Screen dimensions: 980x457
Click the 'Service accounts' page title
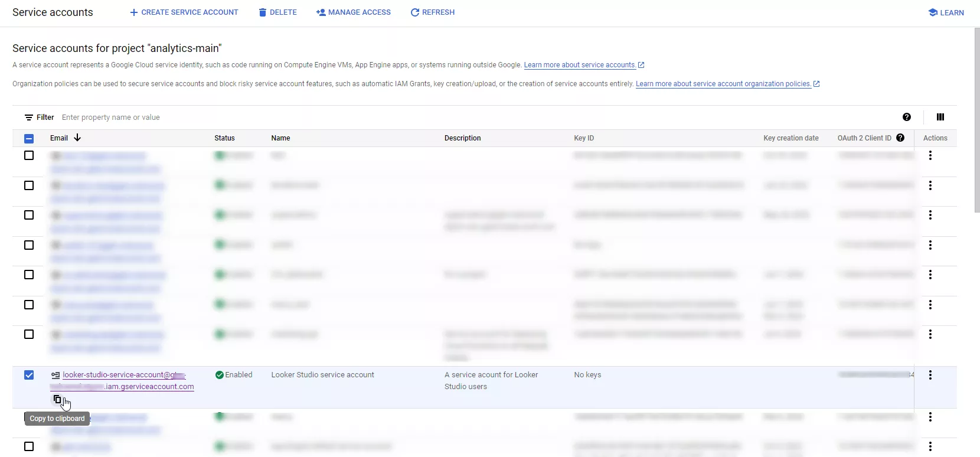point(53,12)
